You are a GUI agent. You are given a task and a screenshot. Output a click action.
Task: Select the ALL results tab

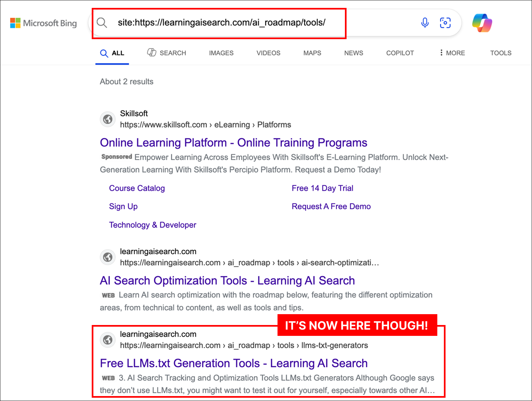coord(112,53)
